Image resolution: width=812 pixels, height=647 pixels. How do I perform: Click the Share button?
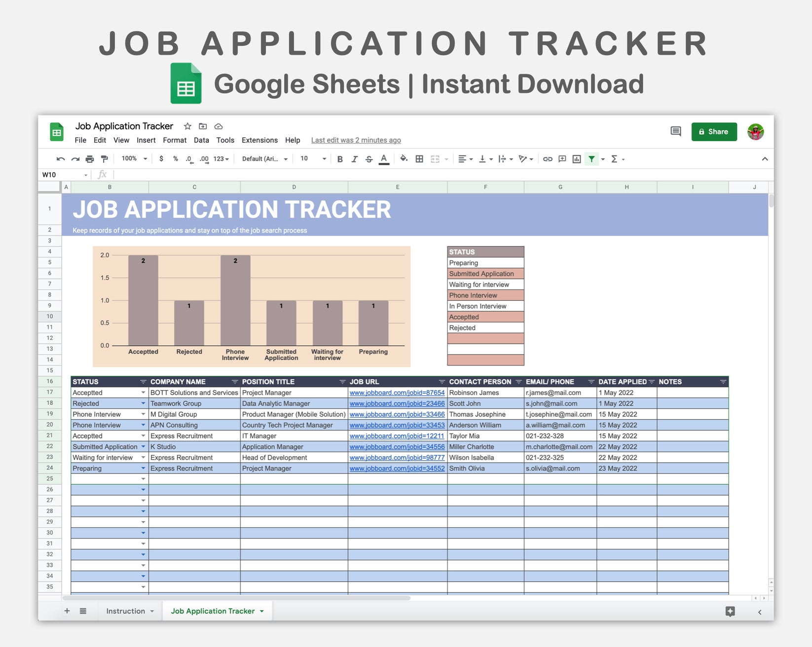[x=714, y=132]
